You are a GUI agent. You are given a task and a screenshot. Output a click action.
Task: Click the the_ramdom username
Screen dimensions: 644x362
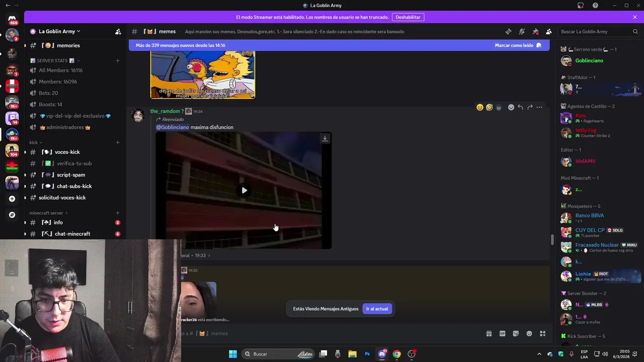point(167,111)
